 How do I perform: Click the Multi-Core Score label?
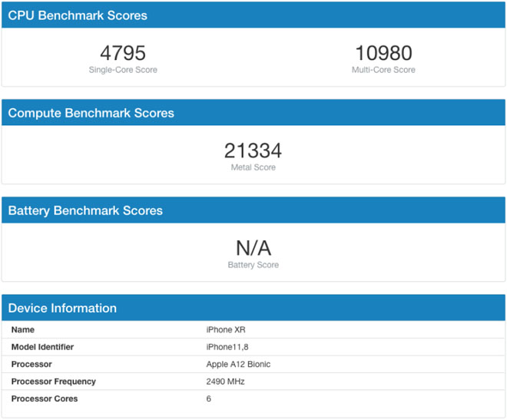[383, 70]
